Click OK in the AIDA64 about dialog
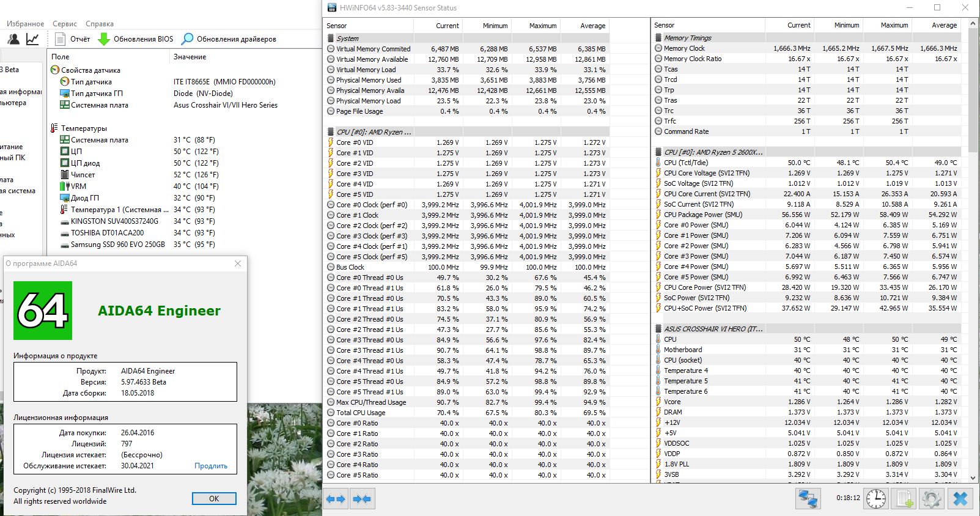 click(x=214, y=499)
